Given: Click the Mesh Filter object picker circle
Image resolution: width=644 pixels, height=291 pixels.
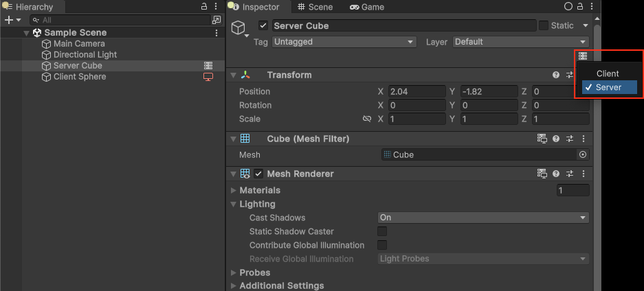Looking at the screenshot, I should [583, 155].
